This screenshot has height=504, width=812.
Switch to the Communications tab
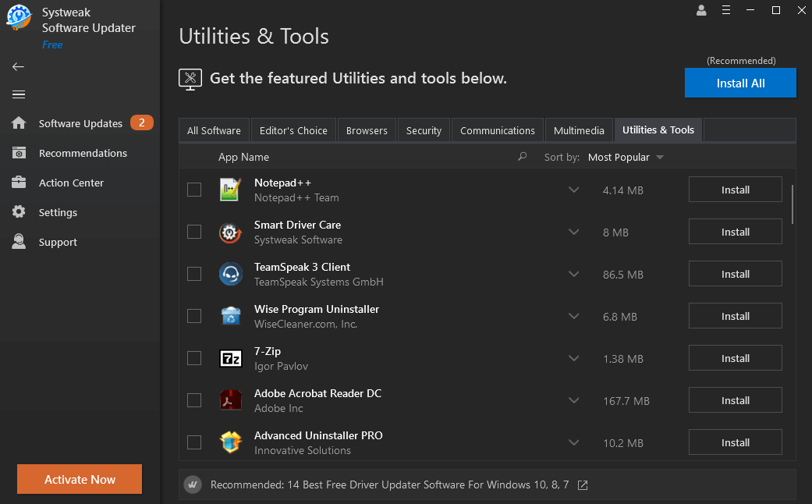pos(497,130)
